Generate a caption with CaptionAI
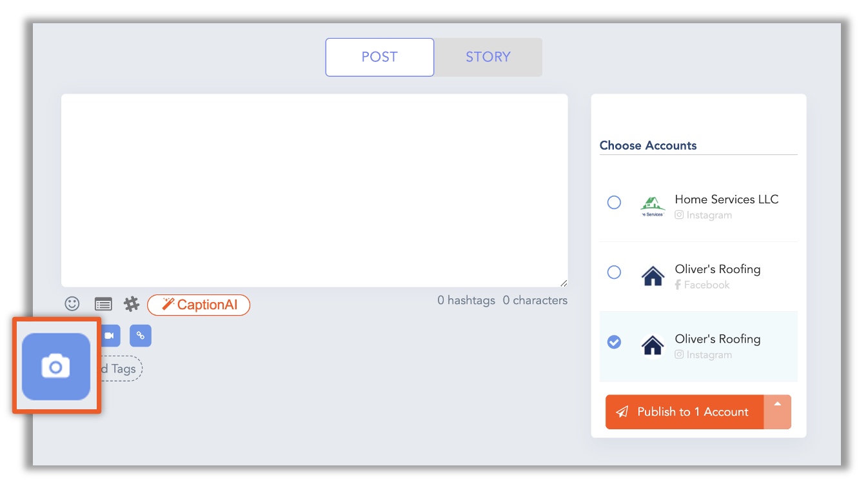The image size is (868, 488). (x=199, y=305)
